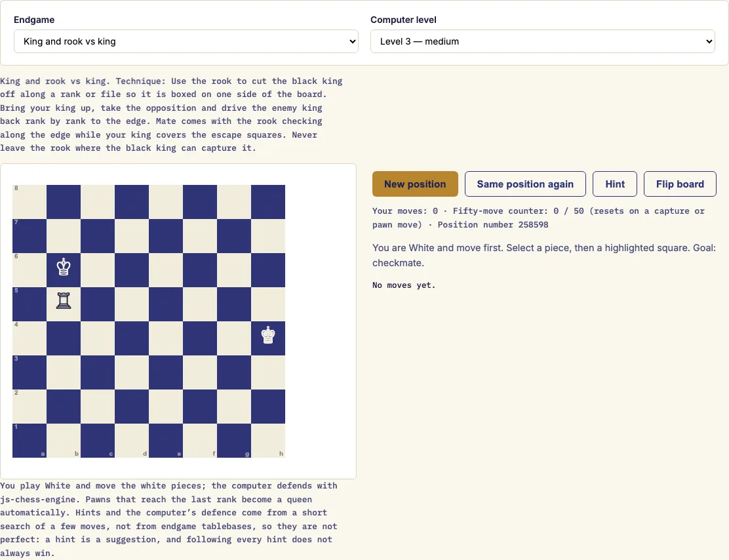The image size is (729, 560).
Task: Click board square a5
Action: point(30,304)
